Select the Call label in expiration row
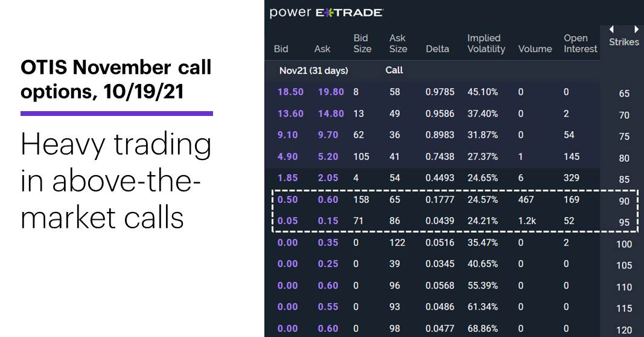This screenshot has width=644, height=337. point(394,70)
